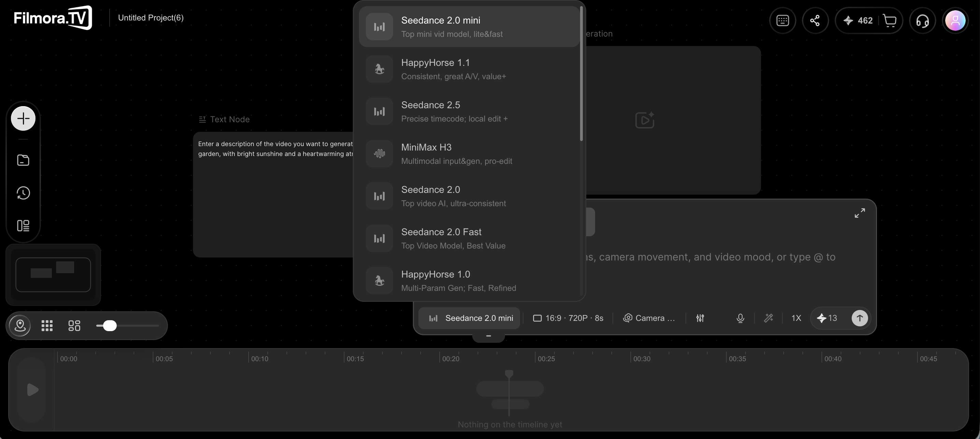The height and width of the screenshot is (439, 980).
Task: Click the model list scrollbar
Action: [x=581, y=73]
